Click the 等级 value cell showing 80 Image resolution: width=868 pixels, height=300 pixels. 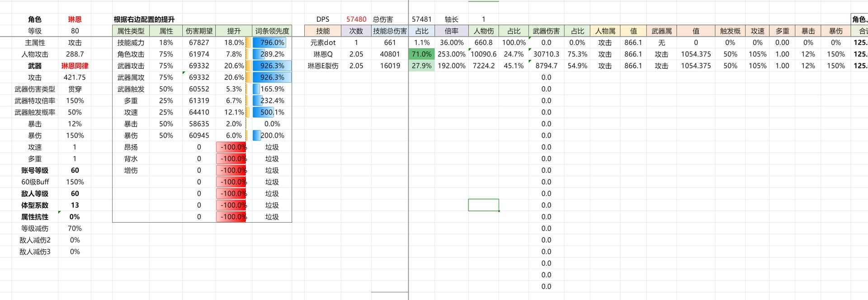pyautogui.click(x=75, y=31)
